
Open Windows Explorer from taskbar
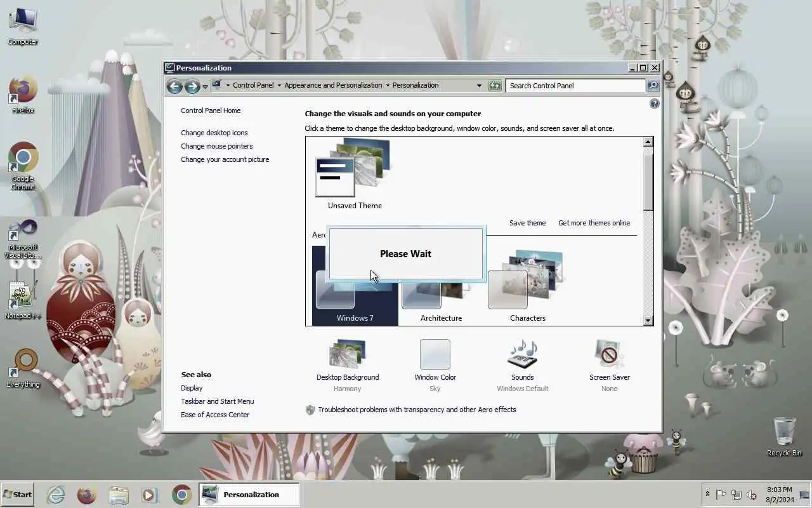tap(119, 495)
